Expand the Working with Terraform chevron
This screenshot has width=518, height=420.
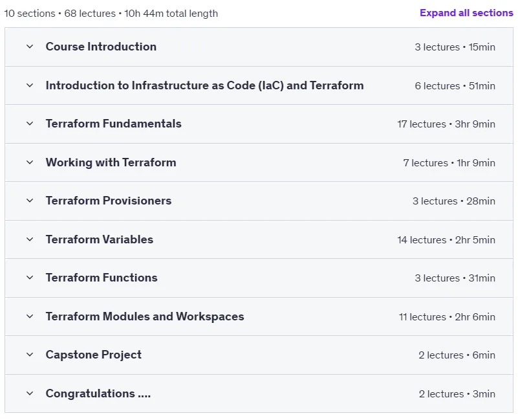(30, 162)
